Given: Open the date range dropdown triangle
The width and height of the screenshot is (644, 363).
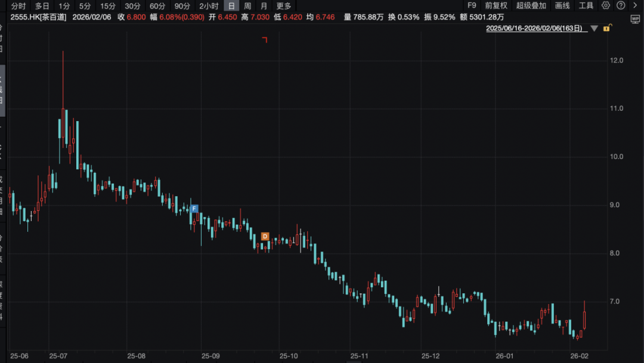Looking at the screenshot, I should click(x=594, y=29).
